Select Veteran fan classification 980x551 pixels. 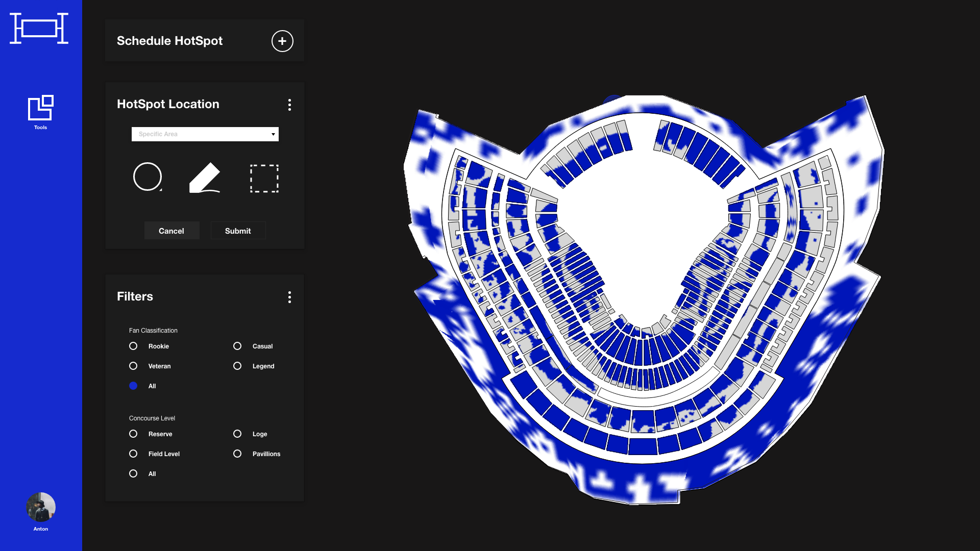[133, 366]
